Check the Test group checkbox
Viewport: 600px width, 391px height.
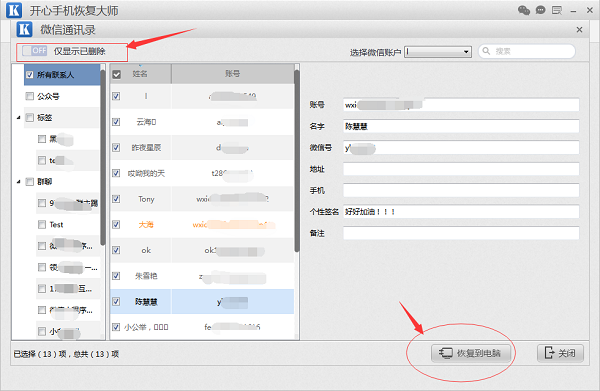click(42, 225)
